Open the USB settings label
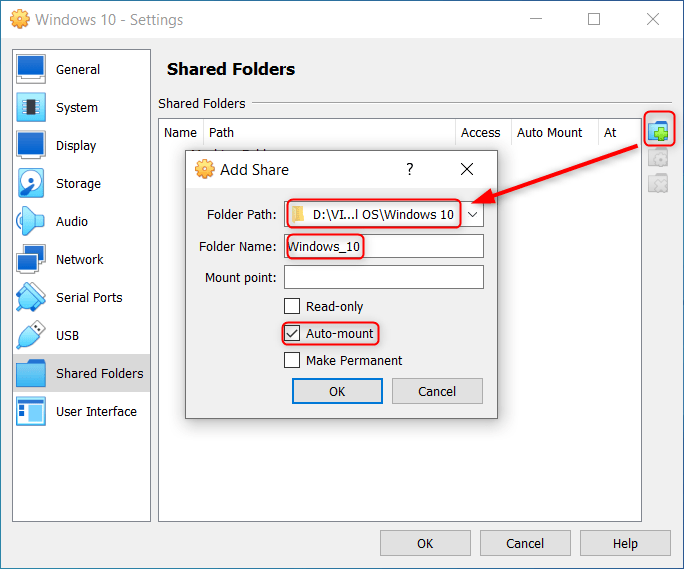This screenshot has width=684, height=569. [x=67, y=336]
